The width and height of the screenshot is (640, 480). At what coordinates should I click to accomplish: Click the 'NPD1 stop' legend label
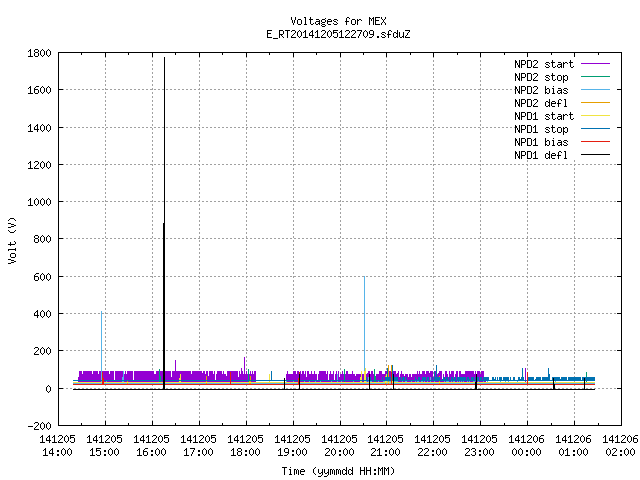point(541,129)
